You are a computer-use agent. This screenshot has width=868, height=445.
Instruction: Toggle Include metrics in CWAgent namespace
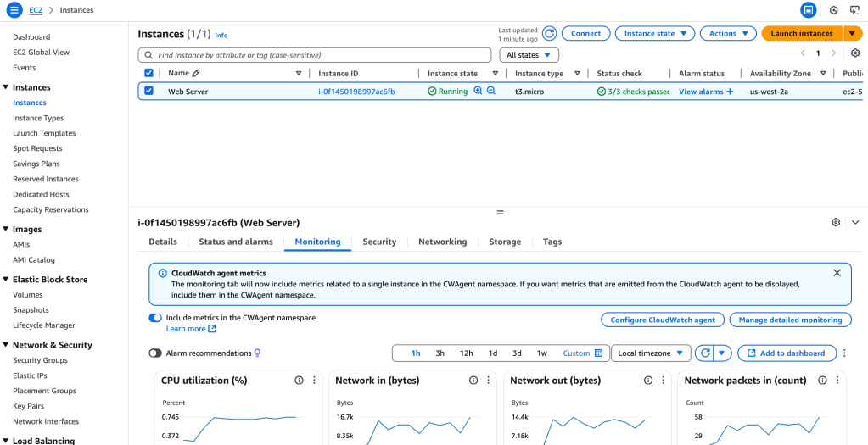(x=155, y=318)
